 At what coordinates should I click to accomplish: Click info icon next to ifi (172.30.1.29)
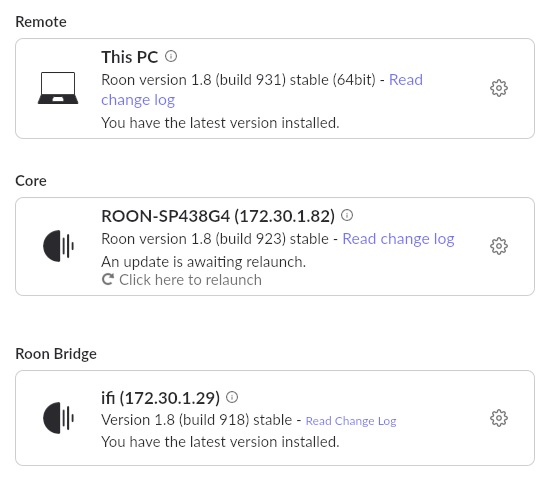pyautogui.click(x=232, y=397)
